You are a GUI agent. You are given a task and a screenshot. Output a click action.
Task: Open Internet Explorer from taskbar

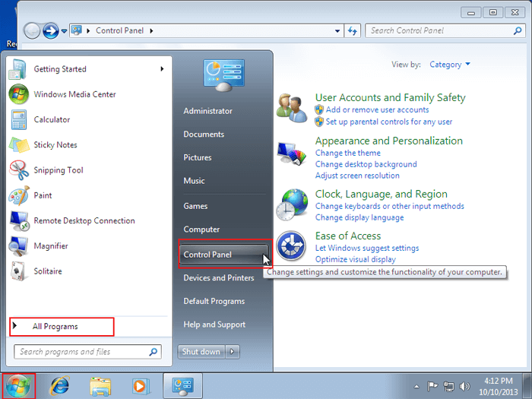coord(60,386)
